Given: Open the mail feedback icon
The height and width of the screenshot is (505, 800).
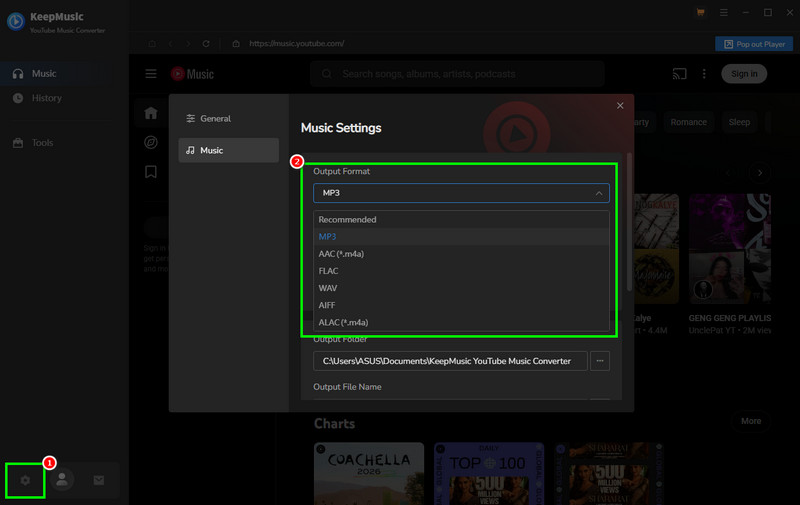Looking at the screenshot, I should [99, 480].
